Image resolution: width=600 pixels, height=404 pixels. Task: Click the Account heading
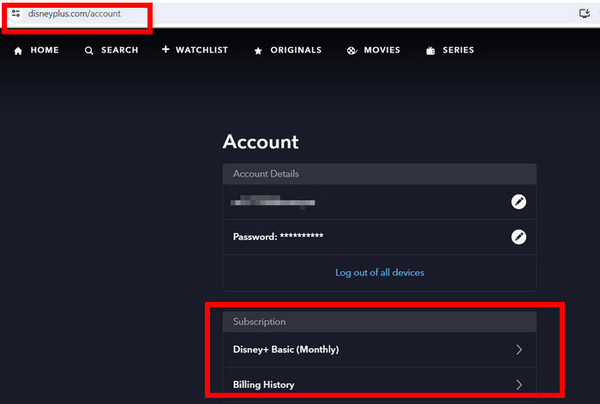(261, 142)
